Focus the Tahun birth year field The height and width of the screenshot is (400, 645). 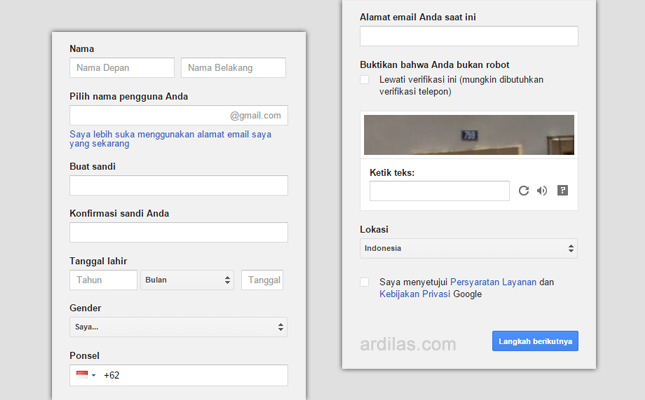(103, 280)
